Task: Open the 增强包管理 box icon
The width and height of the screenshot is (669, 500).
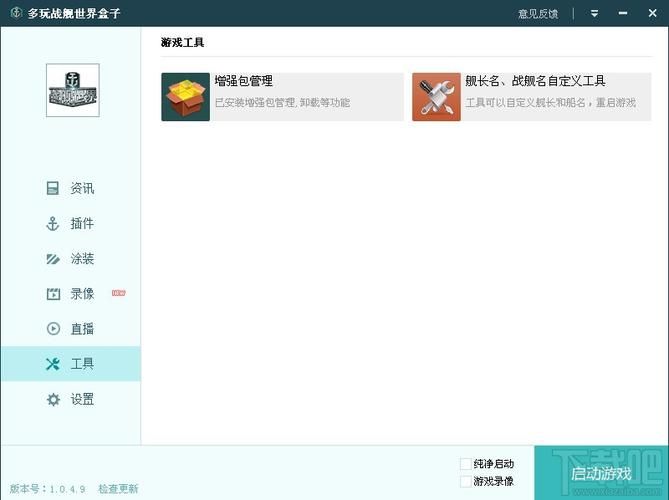Action: click(x=186, y=97)
